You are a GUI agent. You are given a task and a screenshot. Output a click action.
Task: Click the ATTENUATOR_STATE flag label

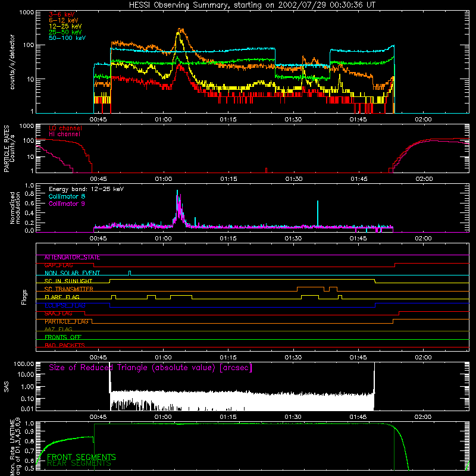point(72,258)
